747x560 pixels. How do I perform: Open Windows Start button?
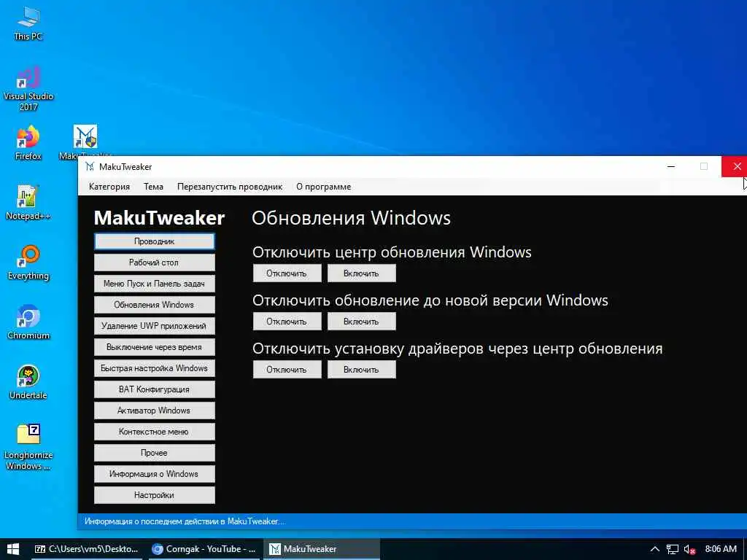click(13, 549)
